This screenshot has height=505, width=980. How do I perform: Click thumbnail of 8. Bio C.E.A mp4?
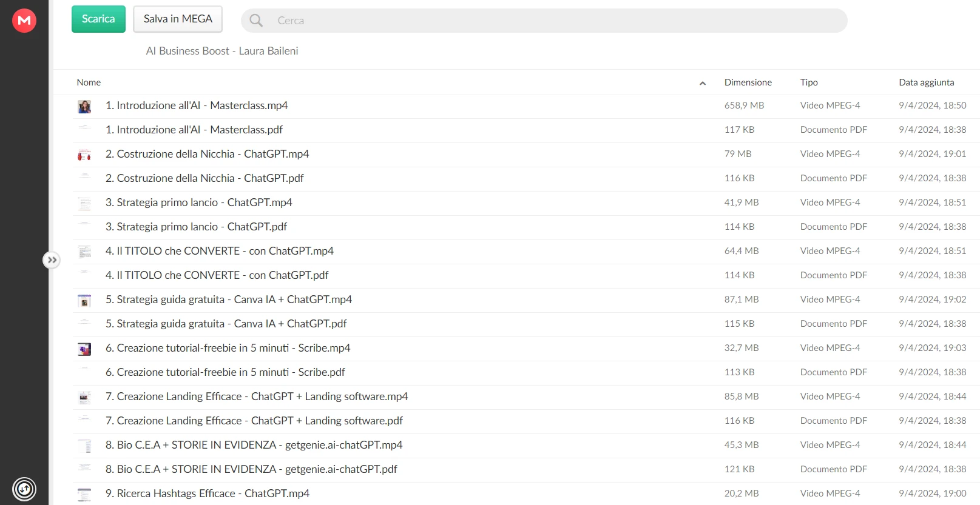84,446
